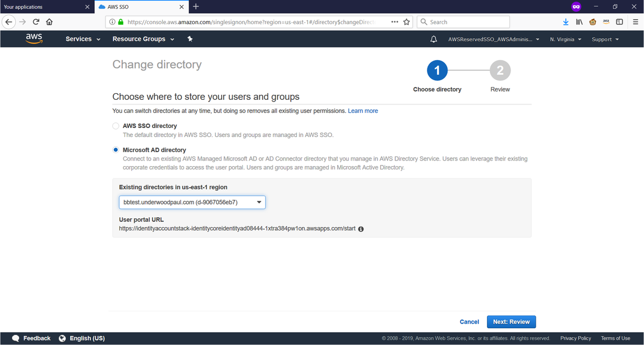Viewport: 644px width, 345px height.
Task: Click the user portal URL text
Action: point(237,229)
